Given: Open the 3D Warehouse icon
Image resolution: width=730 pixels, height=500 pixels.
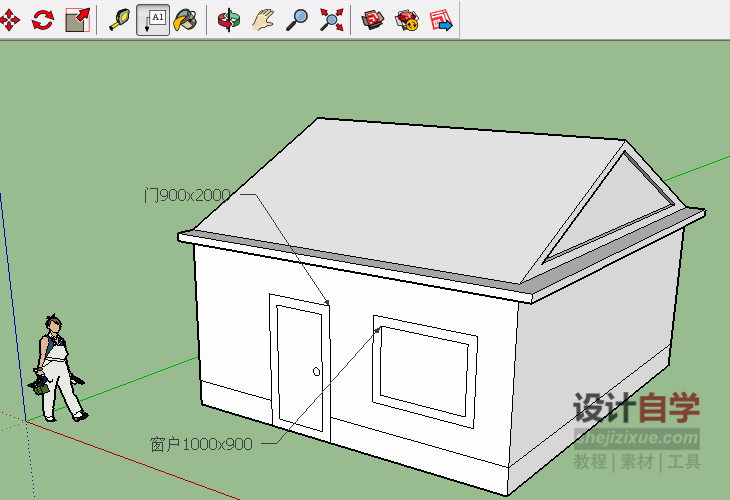Looking at the screenshot, I should pyautogui.click(x=373, y=20).
